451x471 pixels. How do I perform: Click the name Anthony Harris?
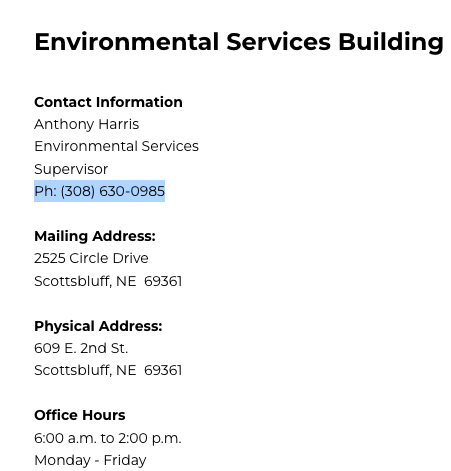coord(86,125)
